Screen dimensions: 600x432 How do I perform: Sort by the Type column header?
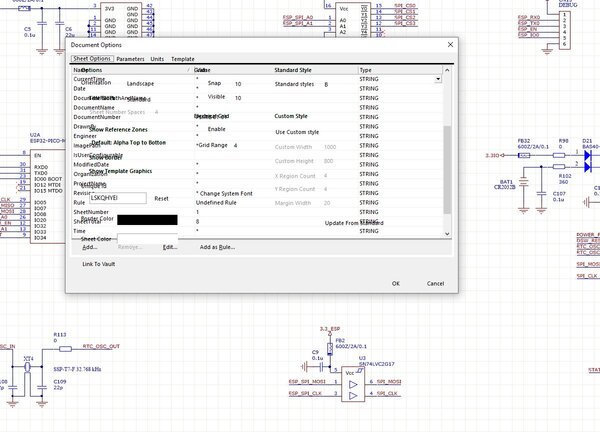[x=399, y=70]
